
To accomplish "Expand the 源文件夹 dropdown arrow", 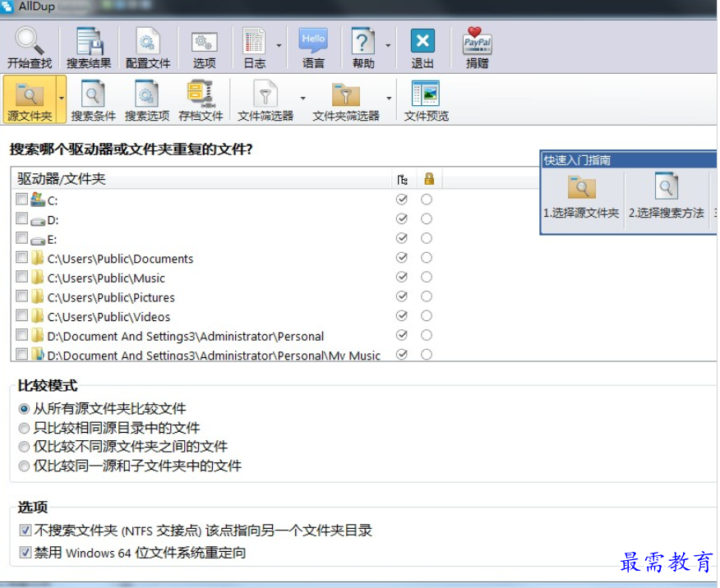I will point(62,99).
